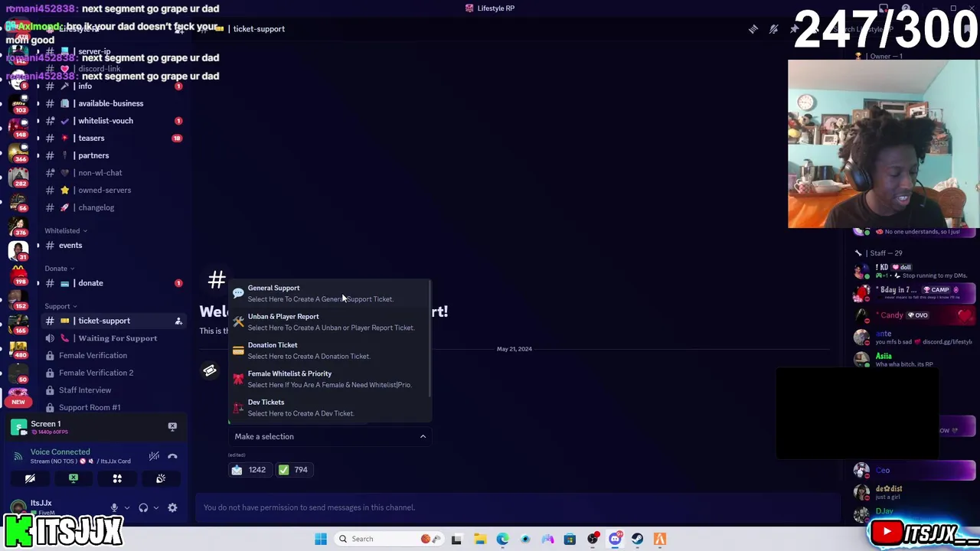Open pinned messages pin icon
The height and width of the screenshot is (551, 980).
[795, 29]
